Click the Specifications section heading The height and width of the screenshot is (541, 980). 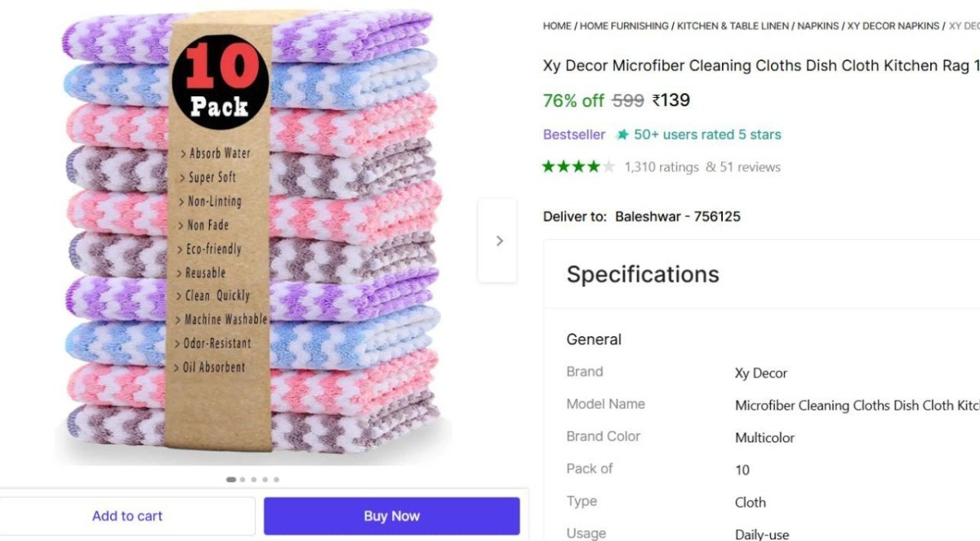coord(643,274)
